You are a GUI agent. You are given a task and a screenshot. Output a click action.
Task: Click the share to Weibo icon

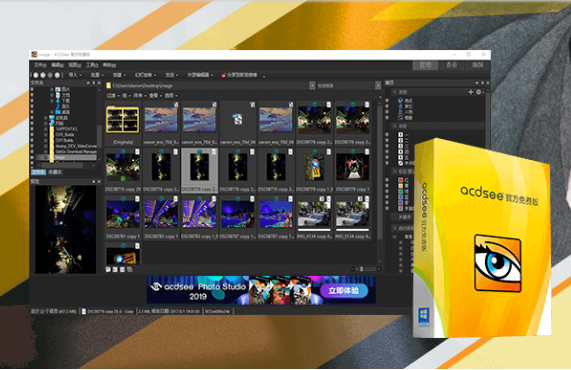[223, 75]
